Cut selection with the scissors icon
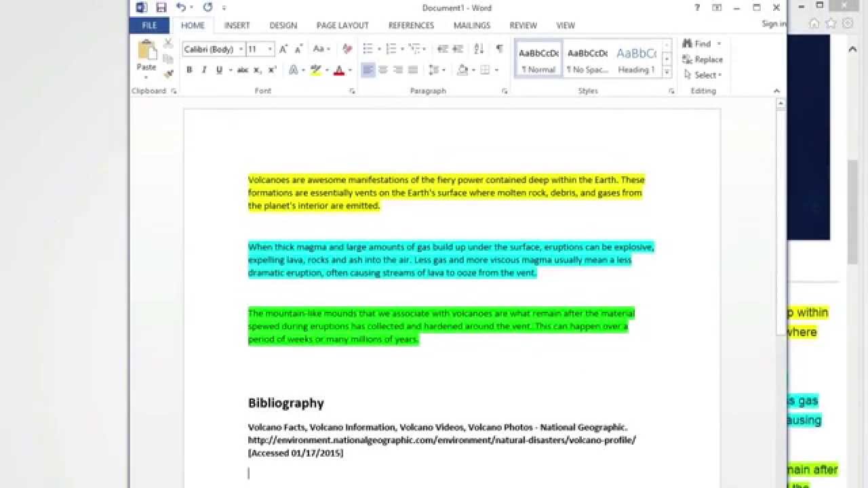The height and width of the screenshot is (488, 868). tap(168, 44)
